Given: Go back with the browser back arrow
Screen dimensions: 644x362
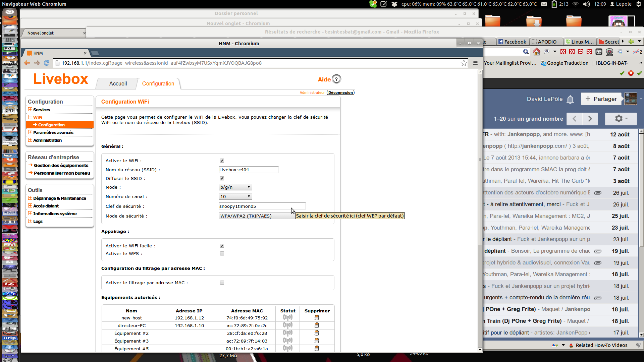Looking at the screenshot, I should [x=27, y=63].
